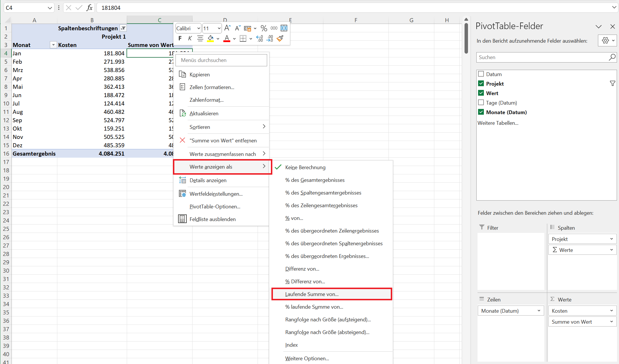This screenshot has height=364, width=619.
Task: Open Monate (Datum) dropdown in Zeilen area
Action: 539,311
